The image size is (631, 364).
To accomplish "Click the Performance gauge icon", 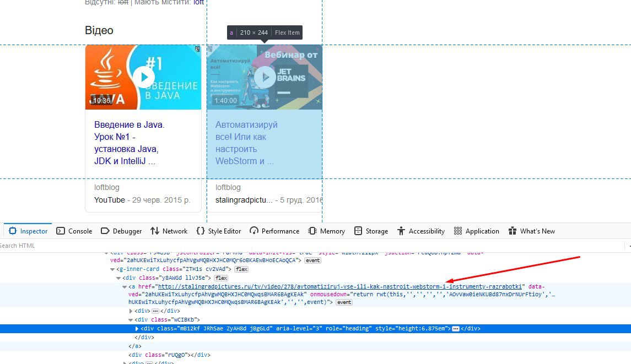I will pos(254,231).
